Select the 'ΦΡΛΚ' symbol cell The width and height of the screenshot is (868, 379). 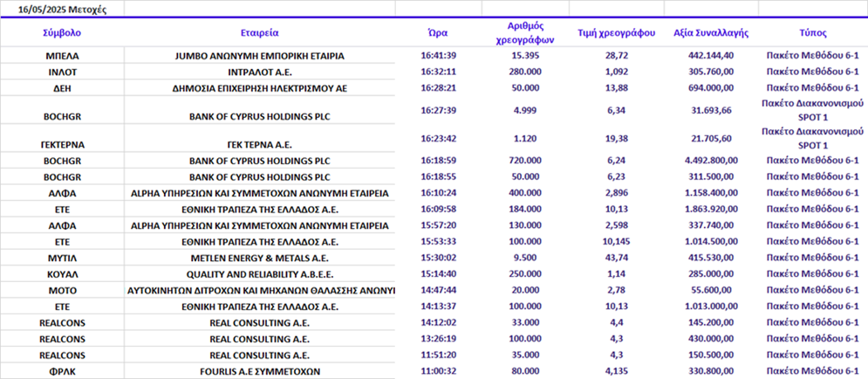pos(62,371)
